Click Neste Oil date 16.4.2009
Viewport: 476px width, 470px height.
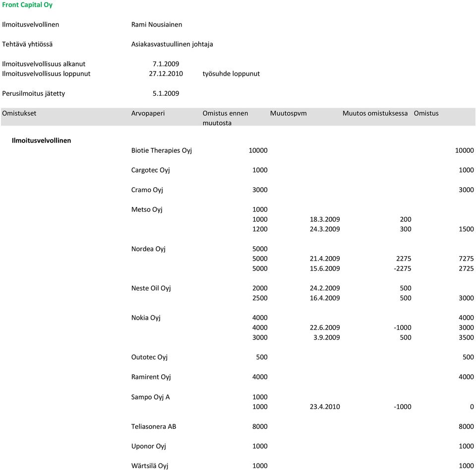[x=325, y=298]
